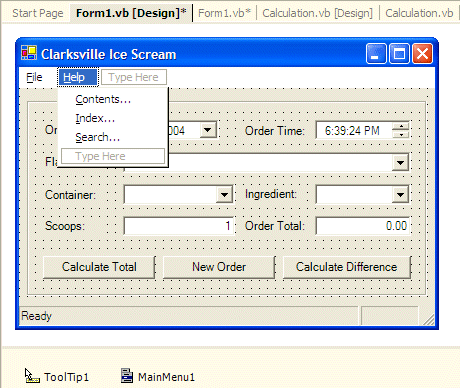Select the Container label

(70, 195)
